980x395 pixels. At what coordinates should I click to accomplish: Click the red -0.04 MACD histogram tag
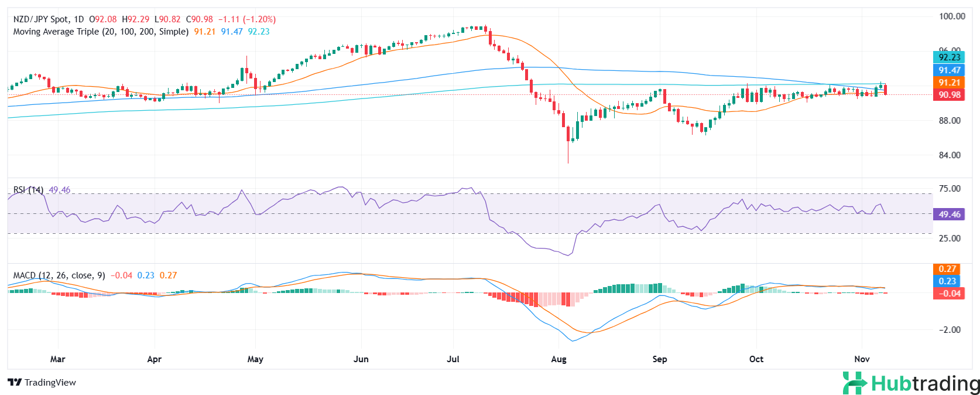949,294
